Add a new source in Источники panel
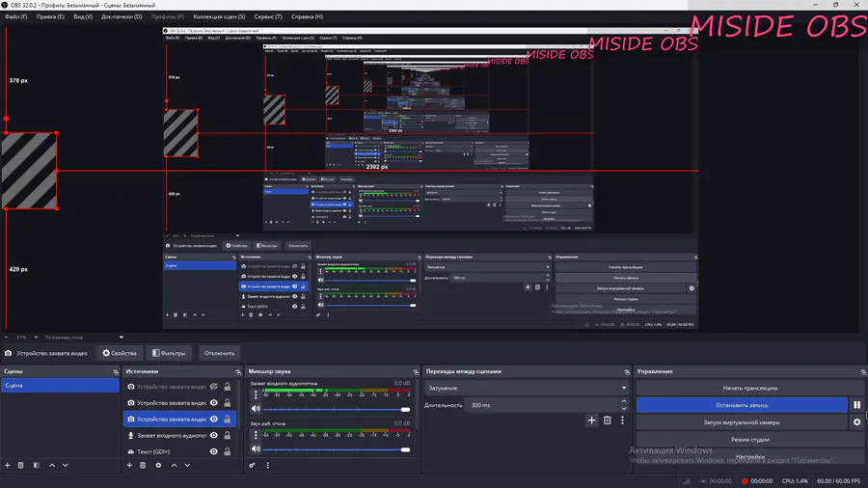Image resolution: width=868 pixels, height=488 pixels. coord(129,465)
